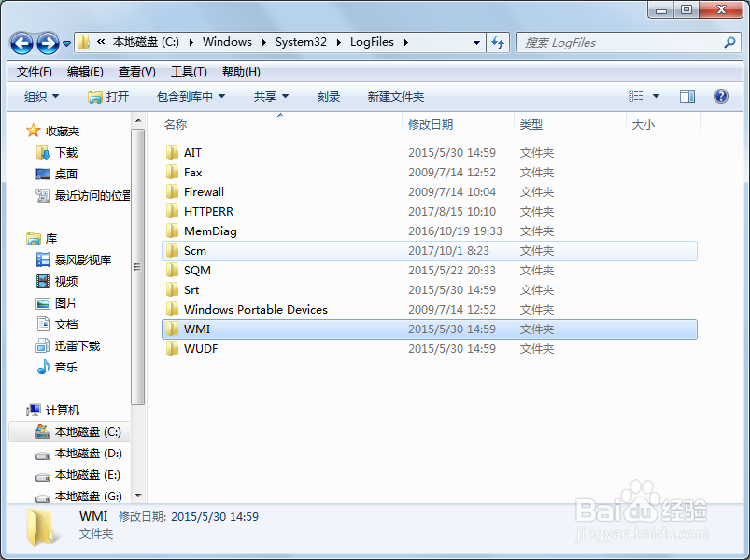Select the Fax folder icon
Viewport: 750px width, 560px height.
172,172
